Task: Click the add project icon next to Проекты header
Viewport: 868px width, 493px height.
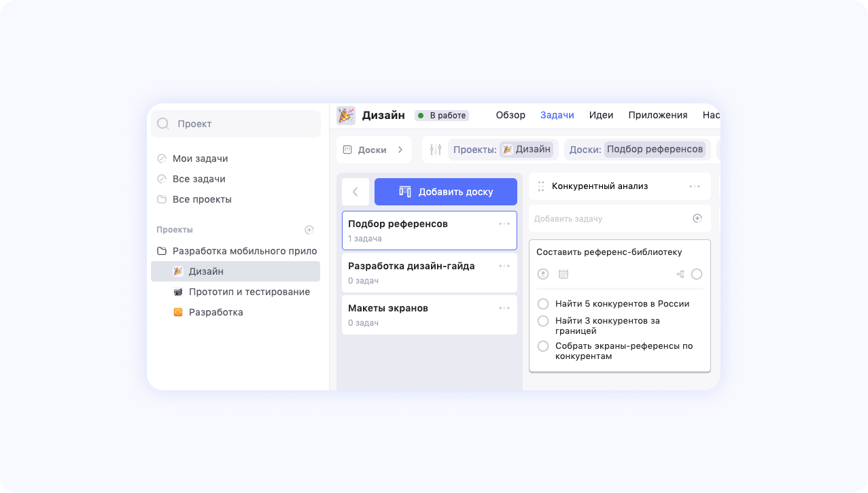Action: click(309, 230)
